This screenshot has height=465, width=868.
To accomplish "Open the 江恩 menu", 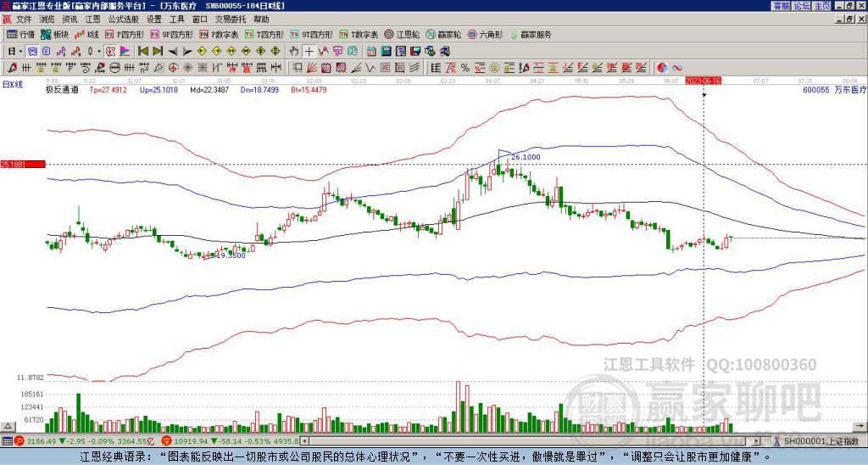I will pos(92,20).
